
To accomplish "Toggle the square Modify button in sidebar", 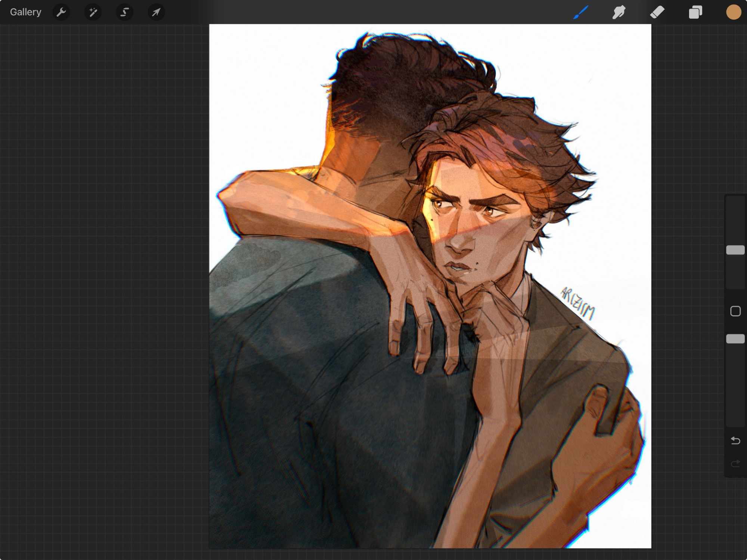I will pos(735,311).
